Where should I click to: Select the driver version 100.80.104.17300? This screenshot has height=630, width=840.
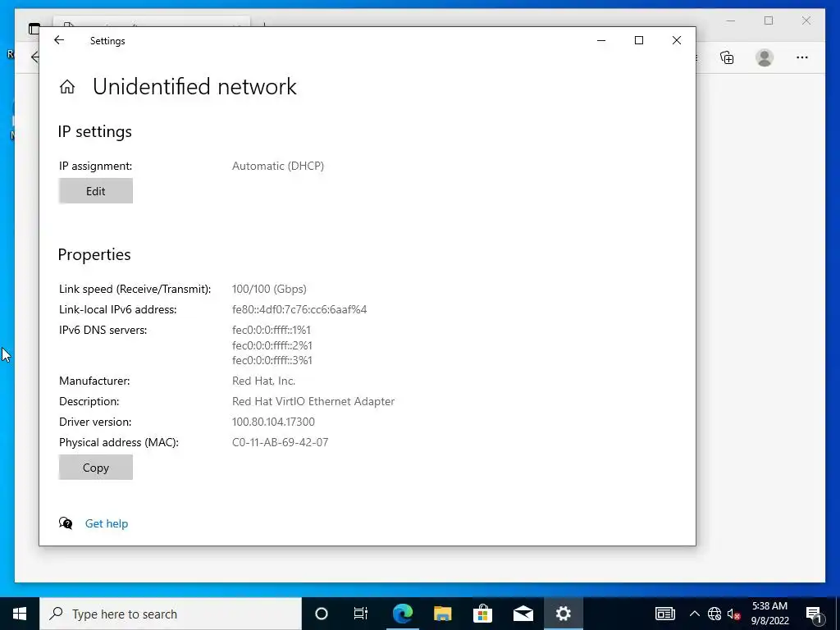click(273, 422)
